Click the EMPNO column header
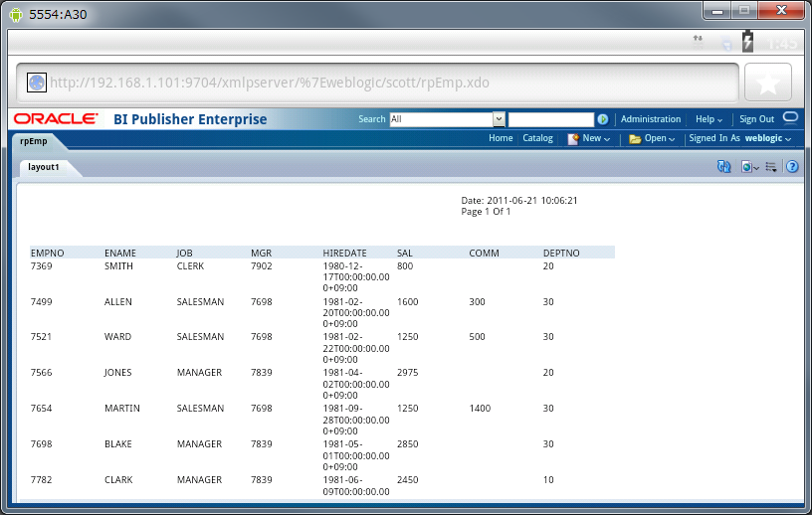 (47, 254)
